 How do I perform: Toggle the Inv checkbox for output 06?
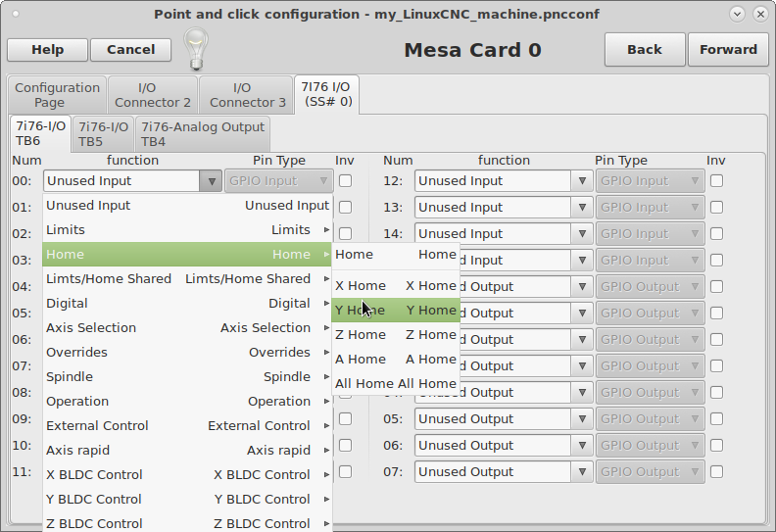coord(716,446)
